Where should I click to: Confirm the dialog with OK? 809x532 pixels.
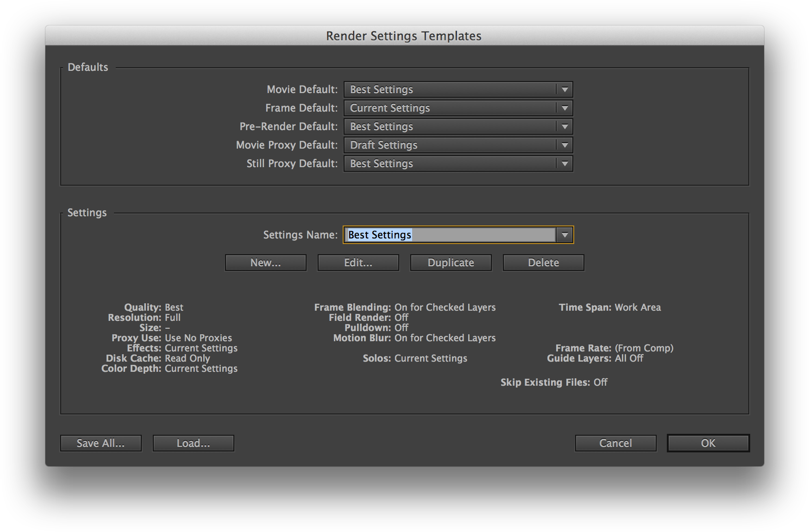708,443
